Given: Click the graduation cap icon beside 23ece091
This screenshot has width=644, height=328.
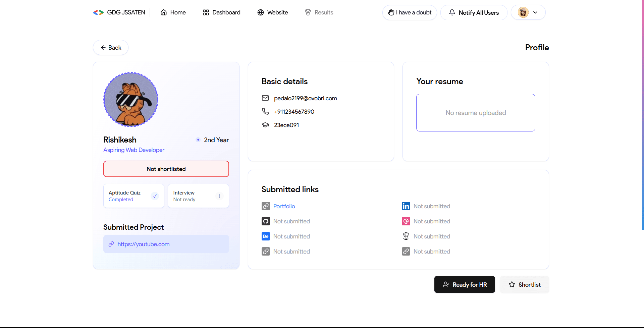Looking at the screenshot, I should pos(265,125).
